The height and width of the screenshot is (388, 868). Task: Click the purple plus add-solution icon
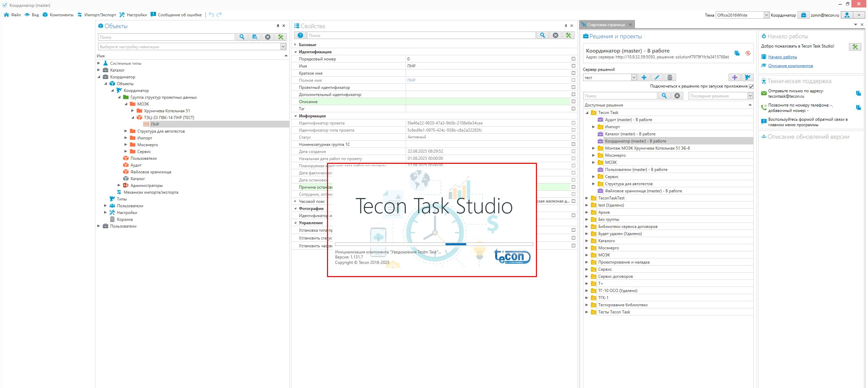click(734, 77)
